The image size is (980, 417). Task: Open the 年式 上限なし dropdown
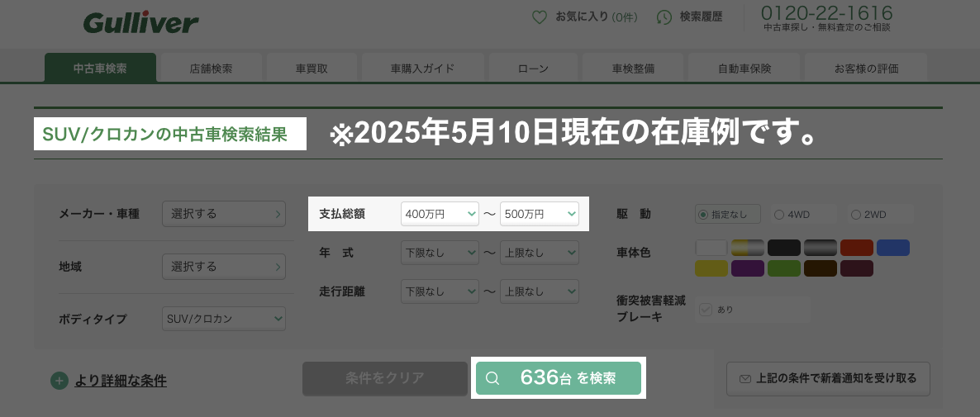coord(540,253)
